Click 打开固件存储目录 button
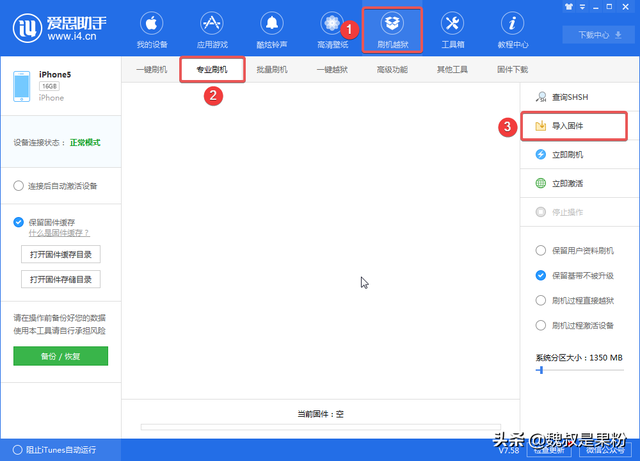The image size is (640, 461). pos(61,279)
